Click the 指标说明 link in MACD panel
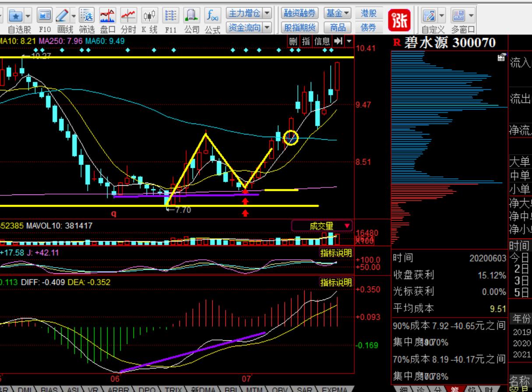Image resolution: width=532 pixels, height=392 pixels. [x=336, y=283]
